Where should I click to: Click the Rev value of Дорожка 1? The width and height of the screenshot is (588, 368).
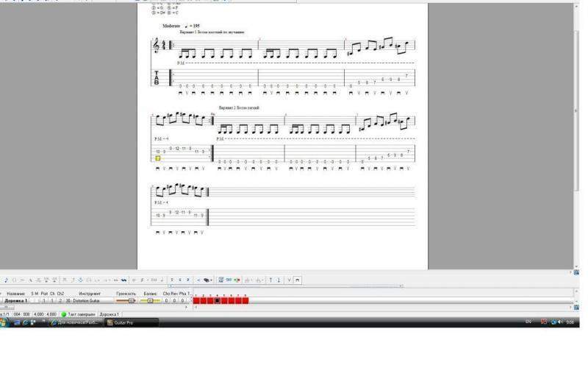(174, 301)
